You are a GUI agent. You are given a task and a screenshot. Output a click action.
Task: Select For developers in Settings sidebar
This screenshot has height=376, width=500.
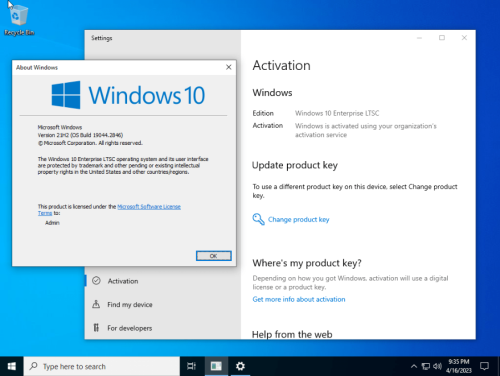163,328
